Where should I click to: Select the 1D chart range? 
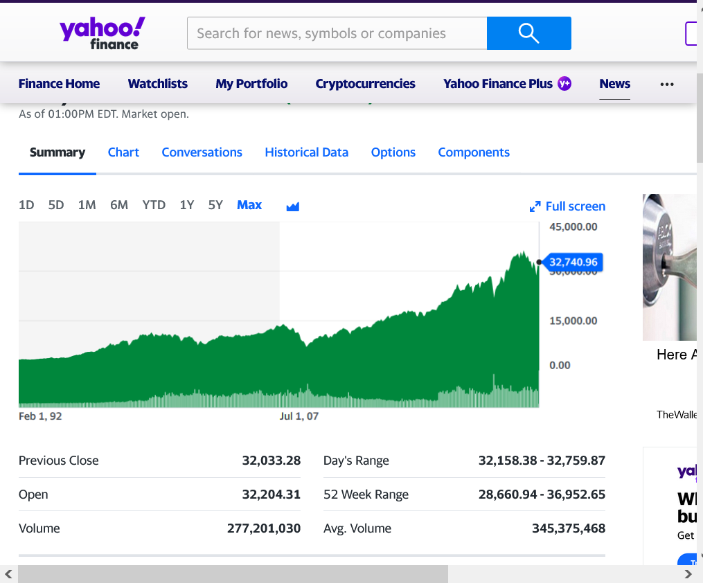click(x=26, y=205)
